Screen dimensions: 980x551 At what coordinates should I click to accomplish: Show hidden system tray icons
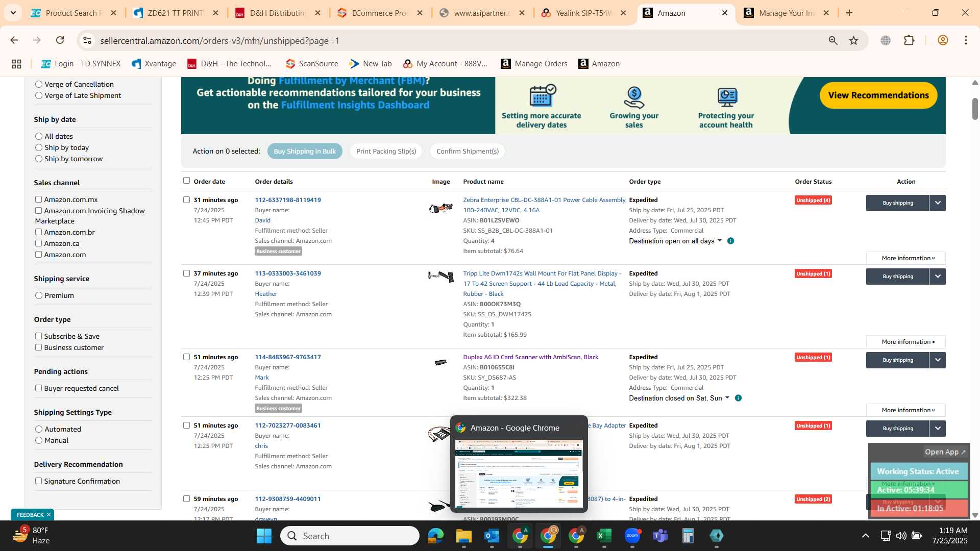point(865,536)
